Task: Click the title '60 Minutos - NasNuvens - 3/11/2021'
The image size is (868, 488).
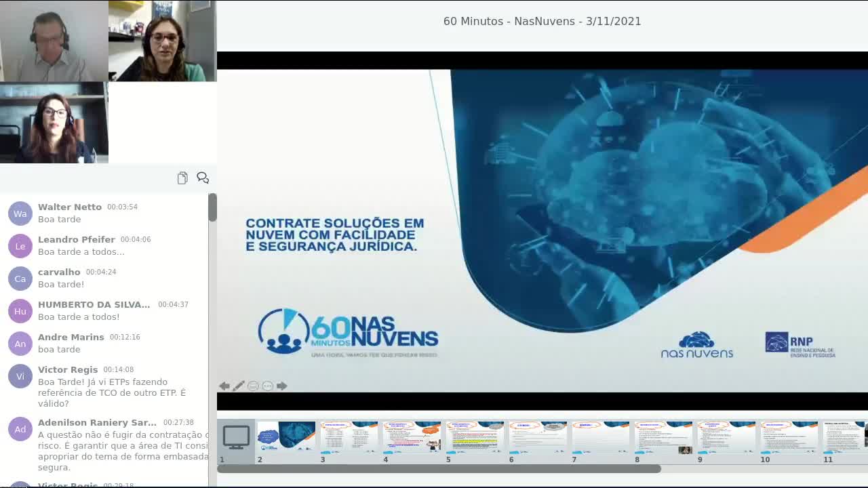Action: coord(542,21)
